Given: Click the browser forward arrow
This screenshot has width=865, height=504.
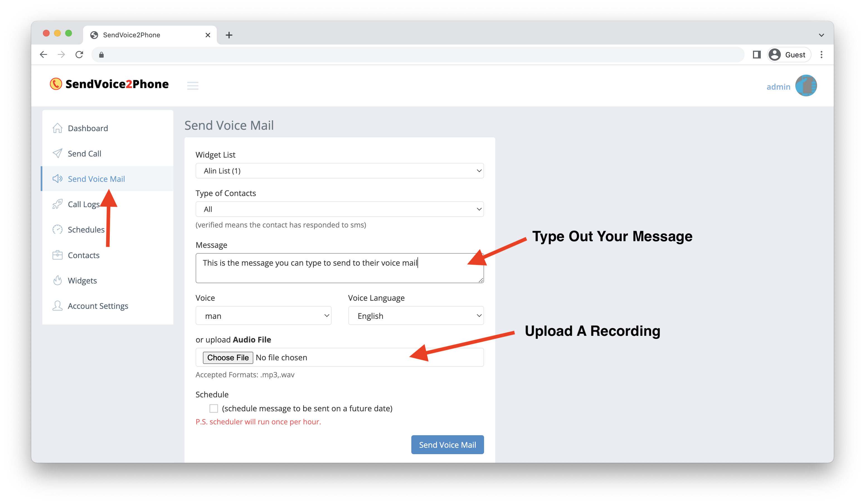Looking at the screenshot, I should tap(61, 55).
